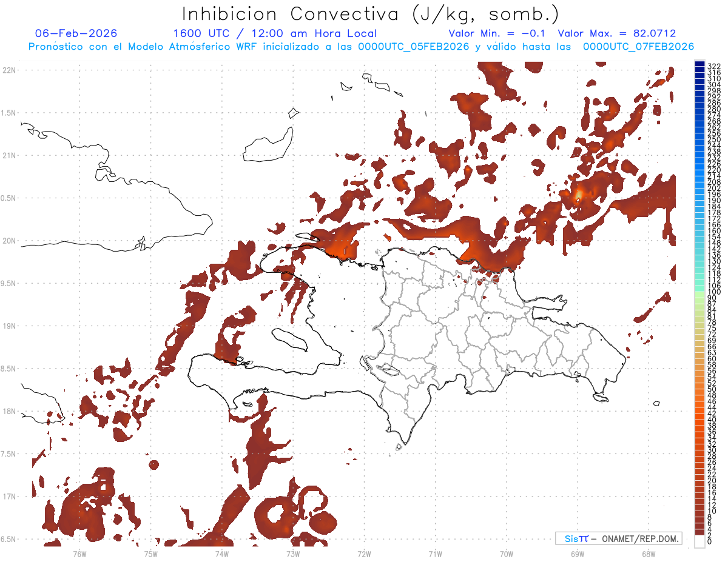The height and width of the screenshot is (562, 728).
Task: Click the '69W' longitude label
Action: tap(578, 554)
